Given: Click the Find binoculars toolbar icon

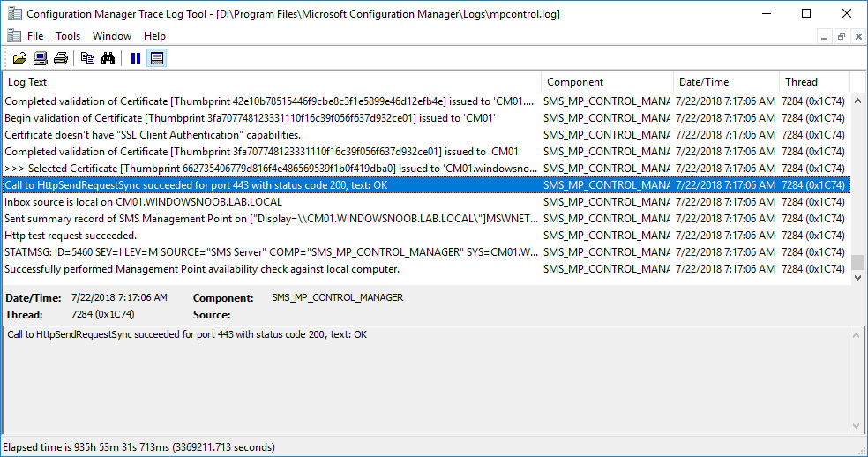Looking at the screenshot, I should (108, 58).
